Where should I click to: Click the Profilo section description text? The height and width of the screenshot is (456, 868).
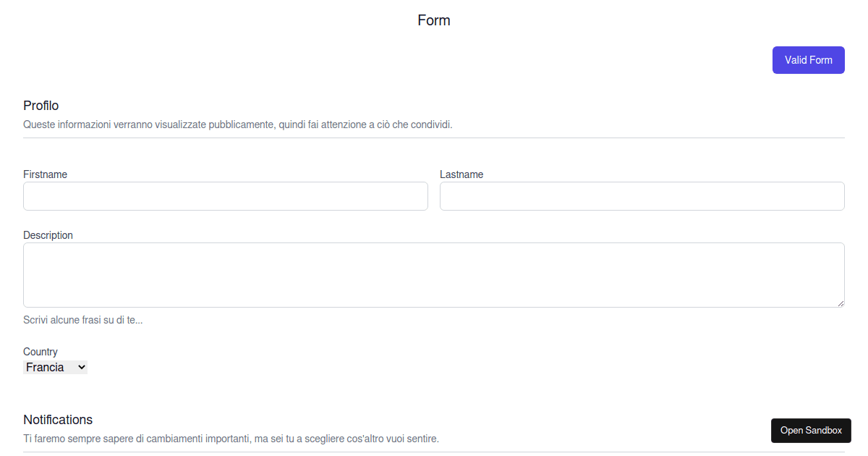point(237,124)
